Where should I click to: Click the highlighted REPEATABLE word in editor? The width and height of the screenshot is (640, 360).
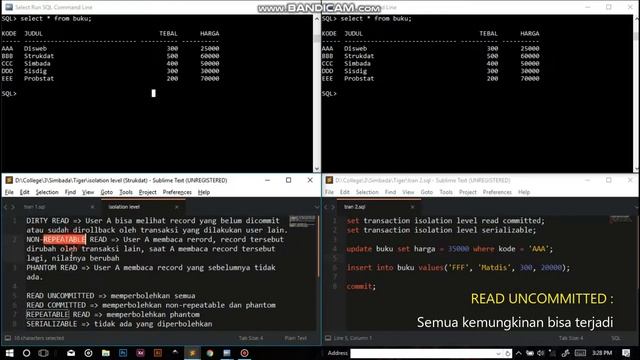(x=64, y=239)
